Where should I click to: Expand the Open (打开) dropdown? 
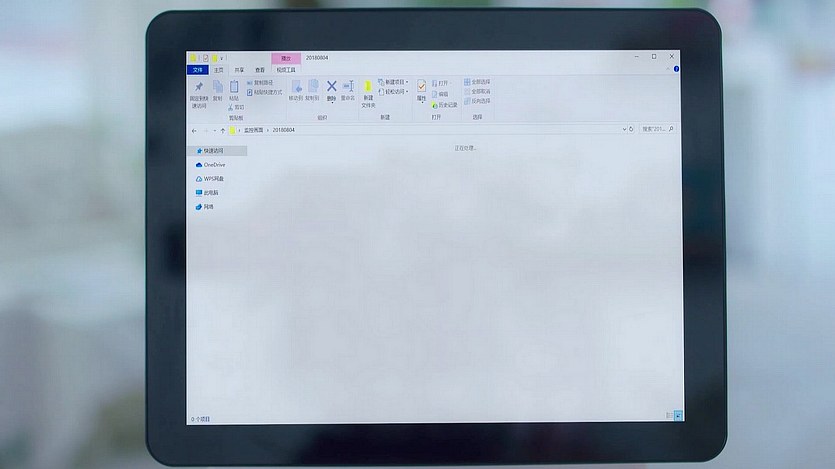[449, 83]
